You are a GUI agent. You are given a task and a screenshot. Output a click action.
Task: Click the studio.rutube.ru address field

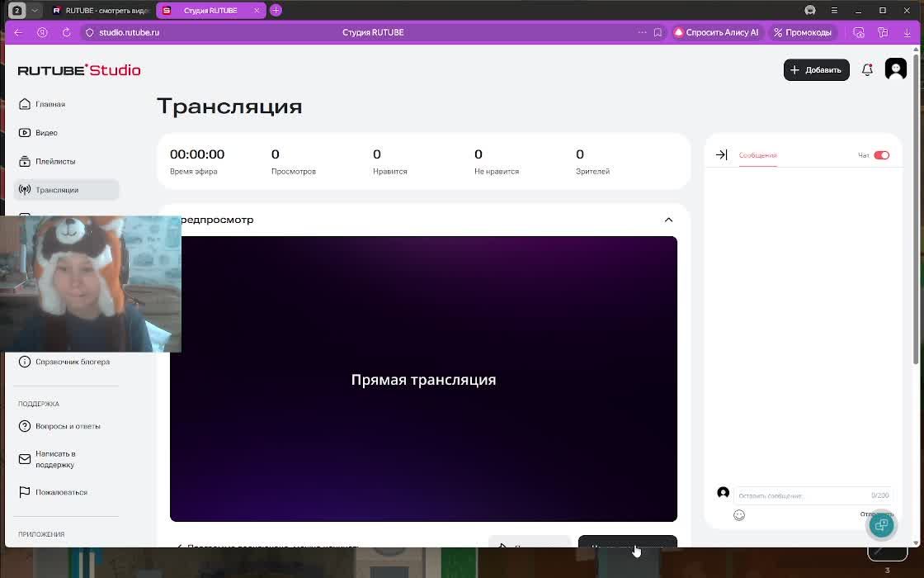(x=129, y=32)
